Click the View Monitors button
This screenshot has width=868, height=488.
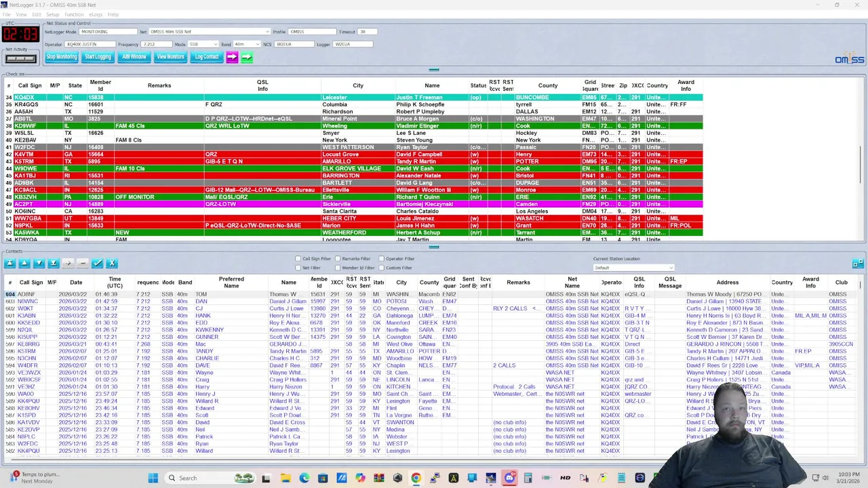(x=170, y=57)
